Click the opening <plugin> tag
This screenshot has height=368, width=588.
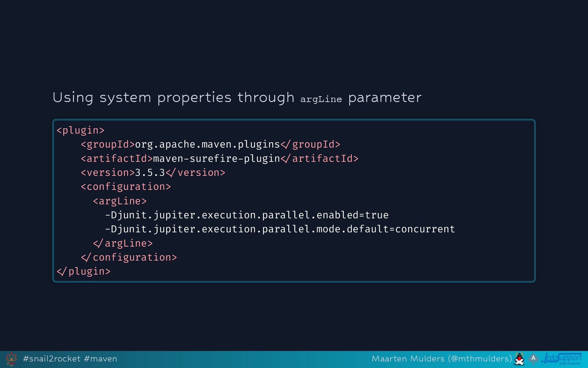pos(81,131)
